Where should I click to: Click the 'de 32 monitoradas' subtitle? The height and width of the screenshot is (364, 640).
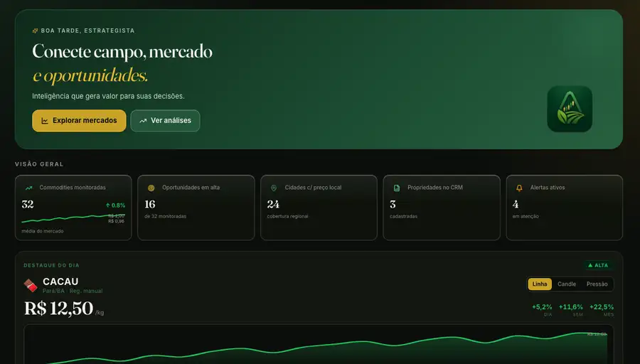coord(165,216)
